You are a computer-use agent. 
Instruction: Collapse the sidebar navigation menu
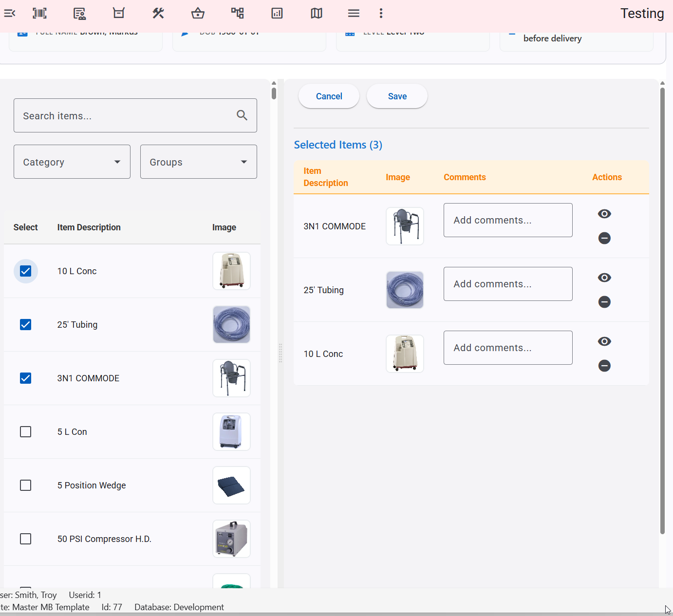[x=10, y=13]
